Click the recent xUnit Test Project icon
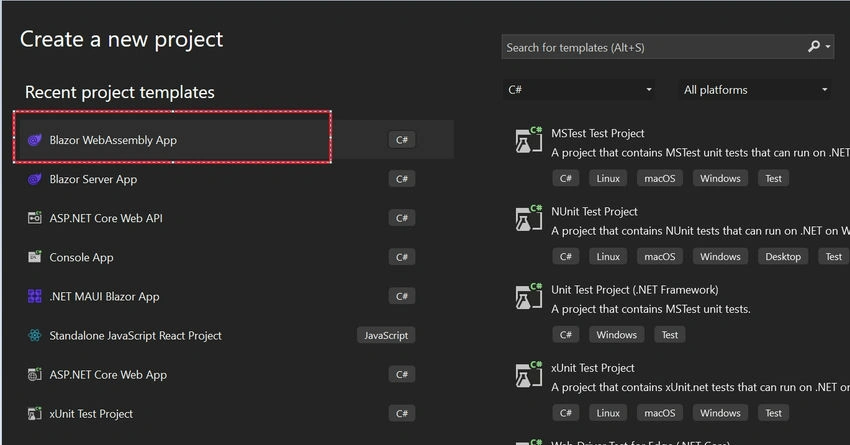 pyautogui.click(x=35, y=414)
